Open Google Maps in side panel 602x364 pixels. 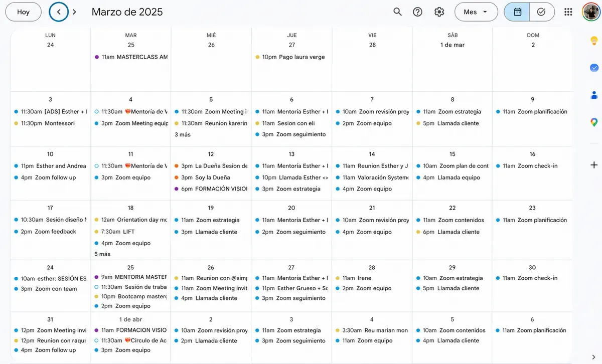[594, 122]
